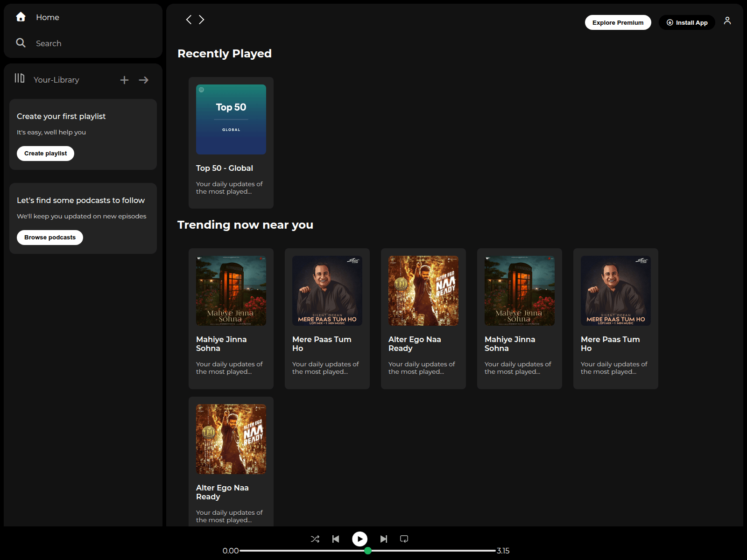Click the Browse podcasts button

click(50, 238)
